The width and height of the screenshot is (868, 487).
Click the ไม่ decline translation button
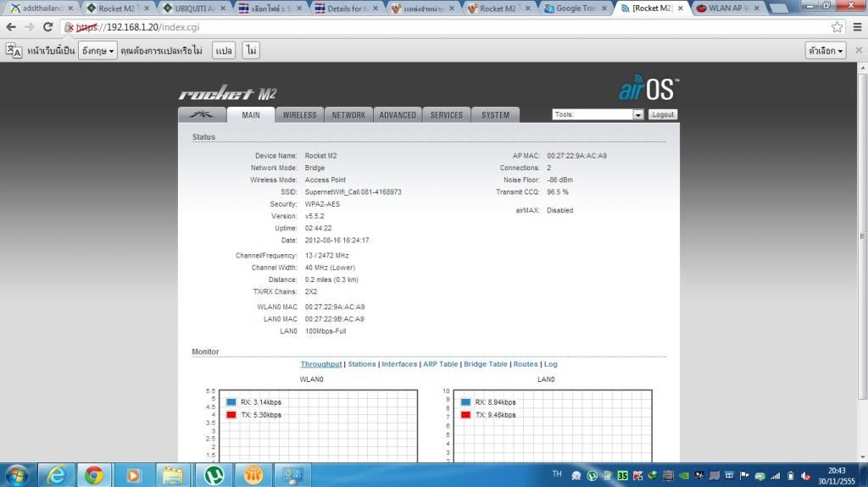(x=251, y=50)
